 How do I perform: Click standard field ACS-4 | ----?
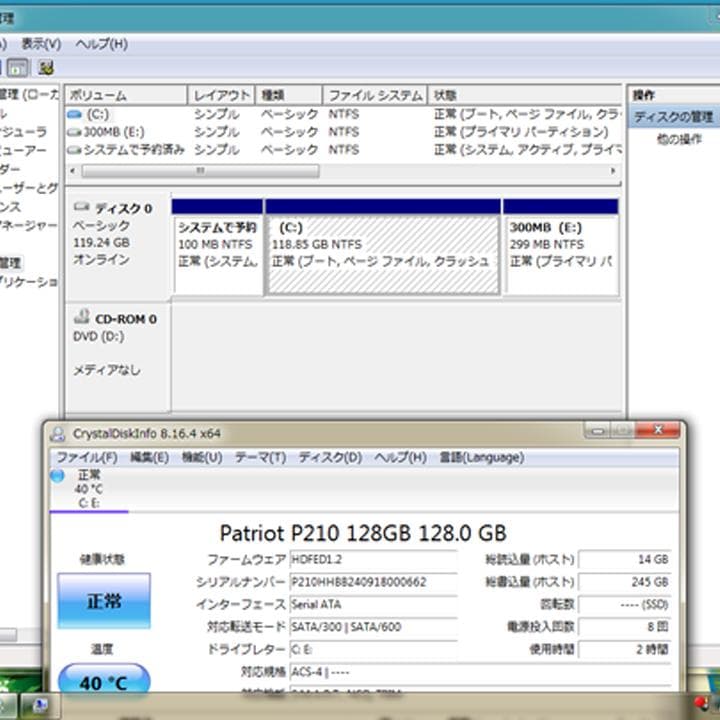click(480, 673)
